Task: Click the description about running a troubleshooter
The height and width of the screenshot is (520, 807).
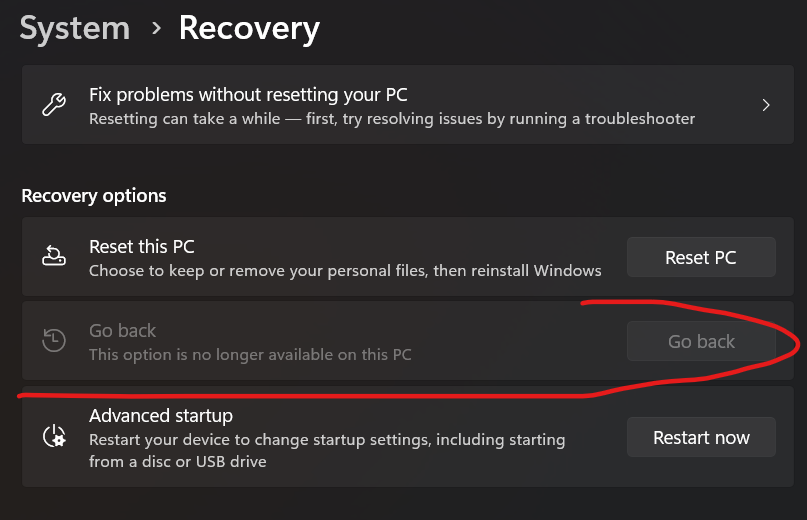Action: pyautogui.click(x=392, y=119)
